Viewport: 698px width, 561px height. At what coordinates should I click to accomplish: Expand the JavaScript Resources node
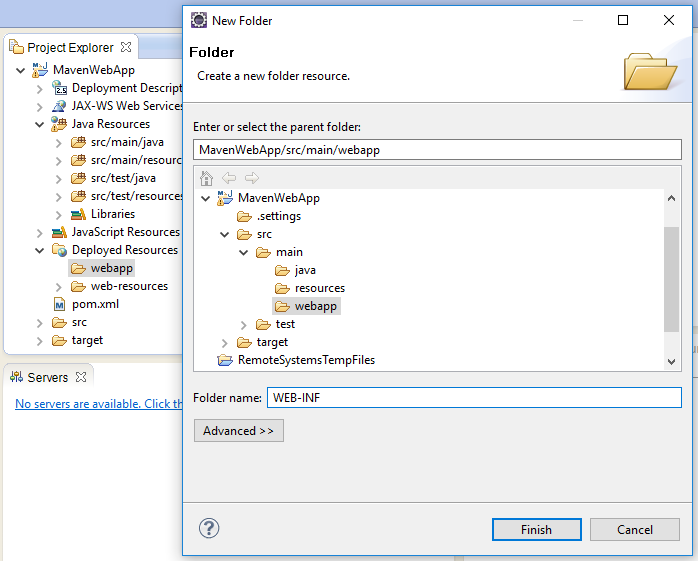[40, 233]
